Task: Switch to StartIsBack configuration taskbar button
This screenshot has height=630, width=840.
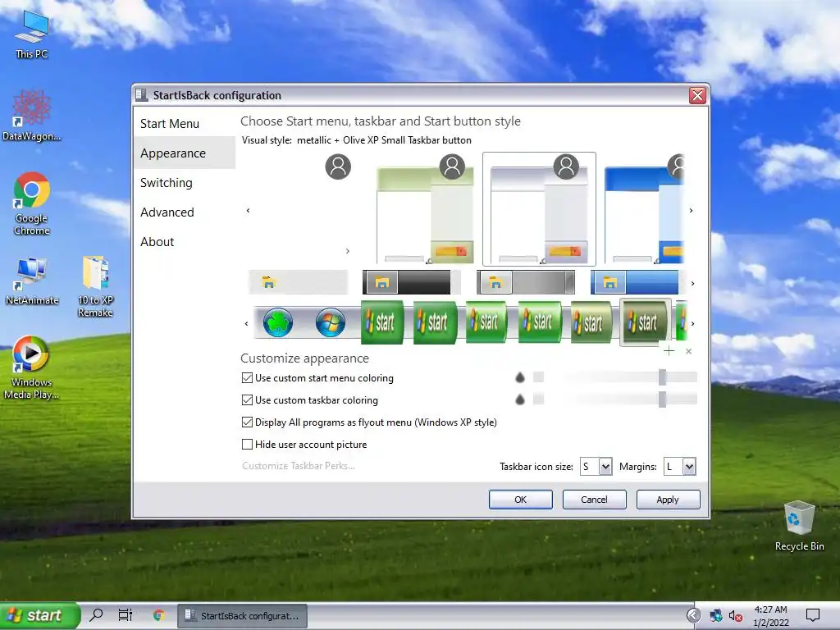Action: pyautogui.click(x=242, y=615)
